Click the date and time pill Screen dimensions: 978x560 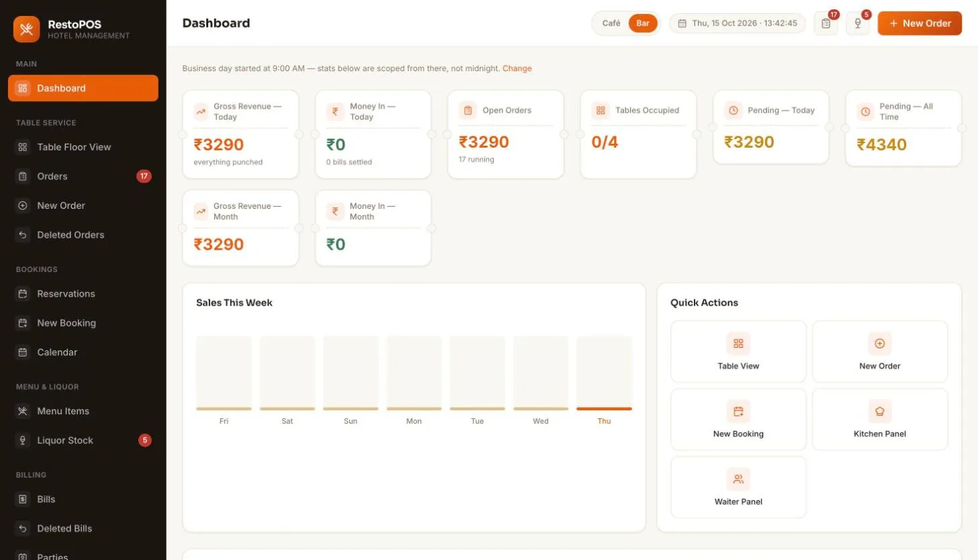[x=738, y=24]
